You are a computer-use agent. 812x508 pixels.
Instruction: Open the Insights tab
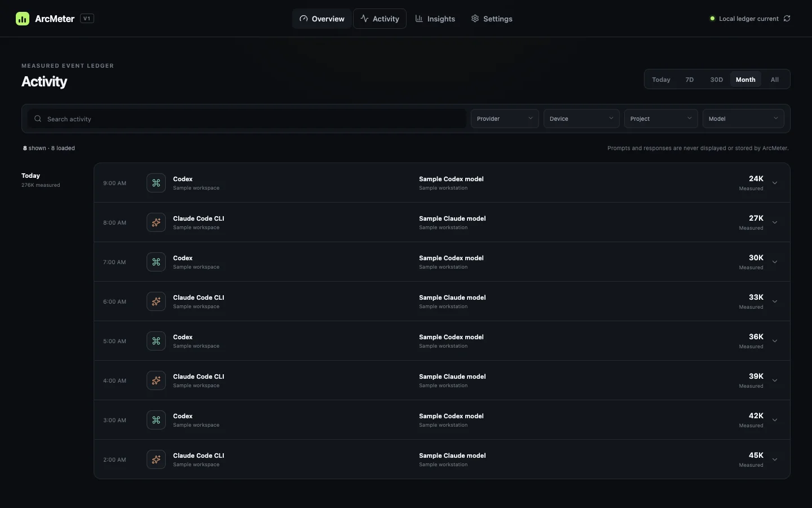pos(435,19)
